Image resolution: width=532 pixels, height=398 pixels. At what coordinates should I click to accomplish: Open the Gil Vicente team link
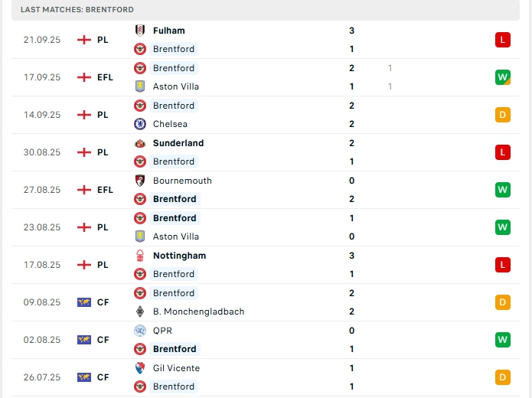176,368
